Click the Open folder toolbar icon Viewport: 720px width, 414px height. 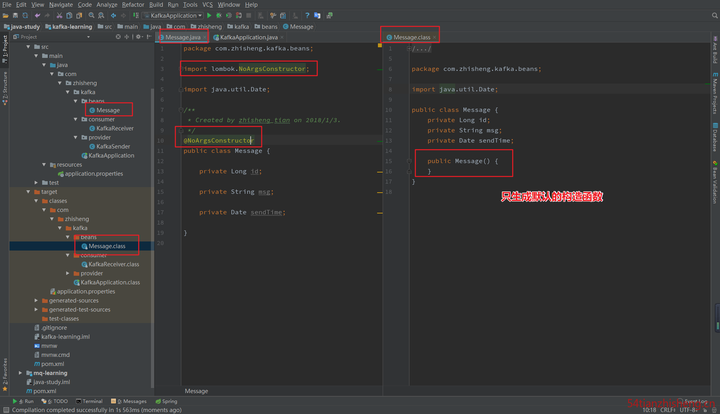tap(6, 16)
